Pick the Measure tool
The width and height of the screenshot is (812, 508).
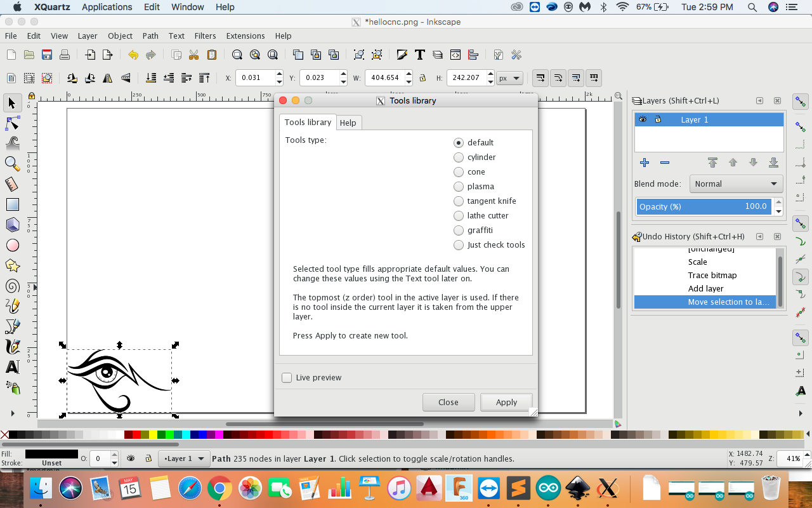pyautogui.click(x=12, y=184)
